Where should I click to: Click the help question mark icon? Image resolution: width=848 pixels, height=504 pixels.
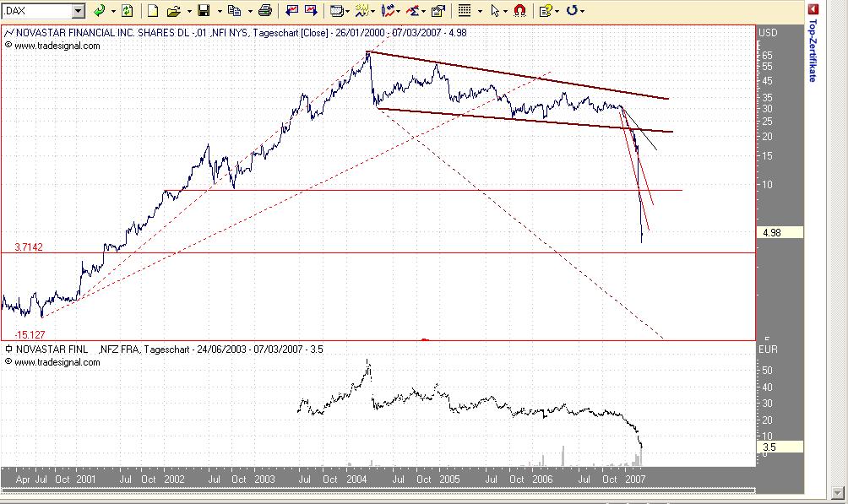point(545,10)
